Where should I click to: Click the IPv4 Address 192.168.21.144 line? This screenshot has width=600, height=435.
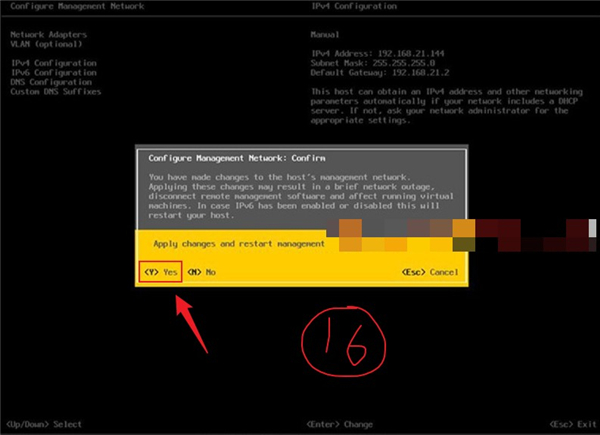tap(376, 53)
